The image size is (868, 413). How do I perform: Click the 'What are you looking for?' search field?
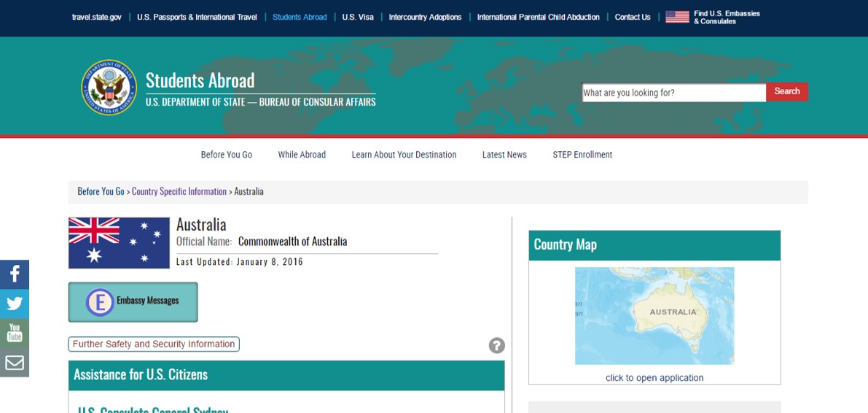click(673, 93)
